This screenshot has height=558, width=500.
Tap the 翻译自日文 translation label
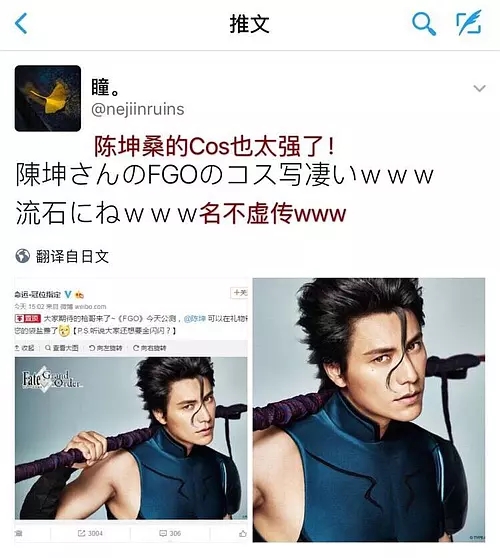point(72,256)
